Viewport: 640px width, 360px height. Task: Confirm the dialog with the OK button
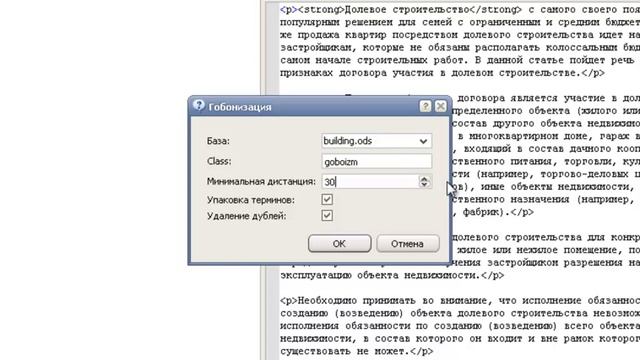(x=339, y=244)
